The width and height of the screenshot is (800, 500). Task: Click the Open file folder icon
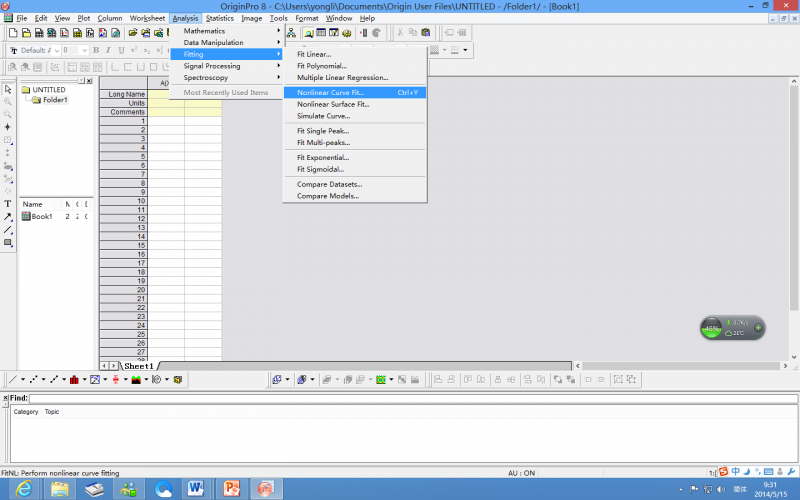(133, 33)
